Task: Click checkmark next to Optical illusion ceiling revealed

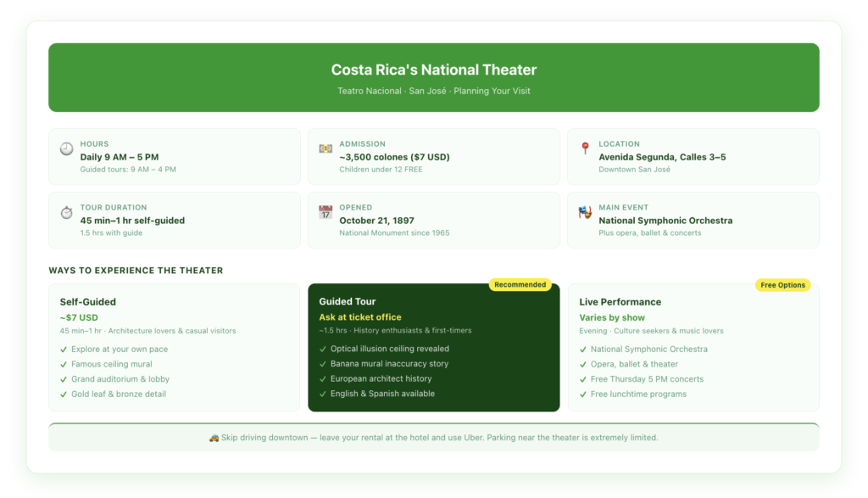Action: 323,349
